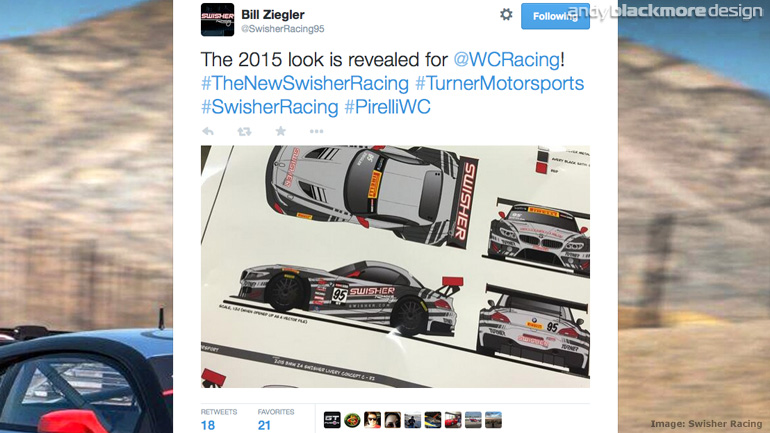Open the more options ellipsis icon
The width and height of the screenshot is (770, 433).
316,131
